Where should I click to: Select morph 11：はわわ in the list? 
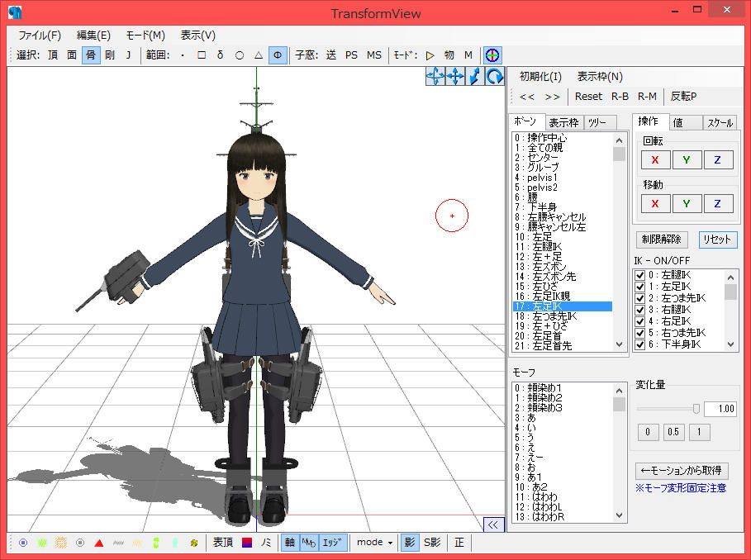[x=563, y=497]
